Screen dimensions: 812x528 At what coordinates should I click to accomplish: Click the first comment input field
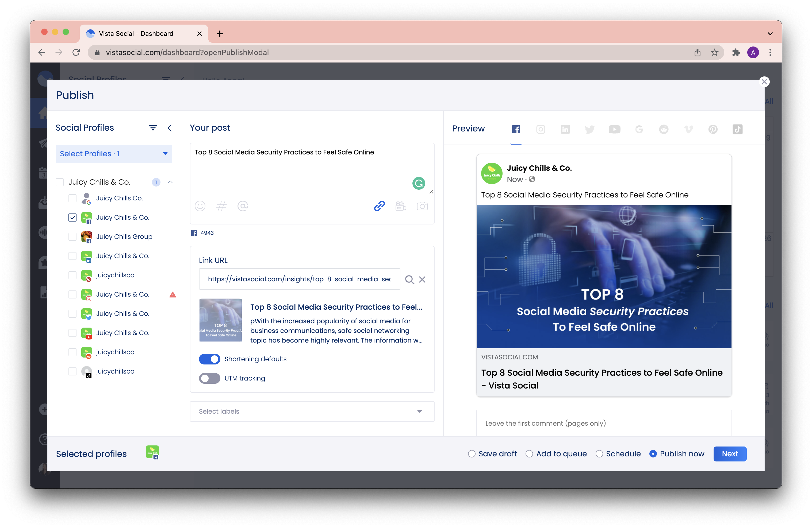[604, 423]
